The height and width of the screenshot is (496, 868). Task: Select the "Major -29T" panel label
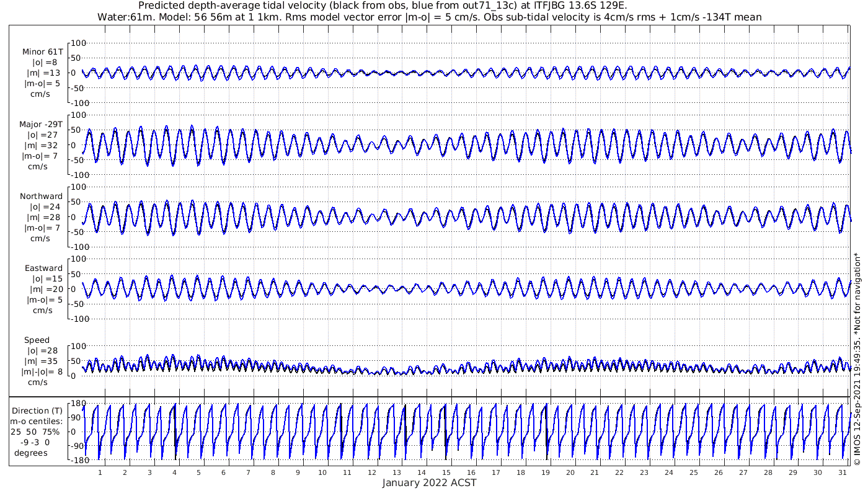(x=41, y=125)
